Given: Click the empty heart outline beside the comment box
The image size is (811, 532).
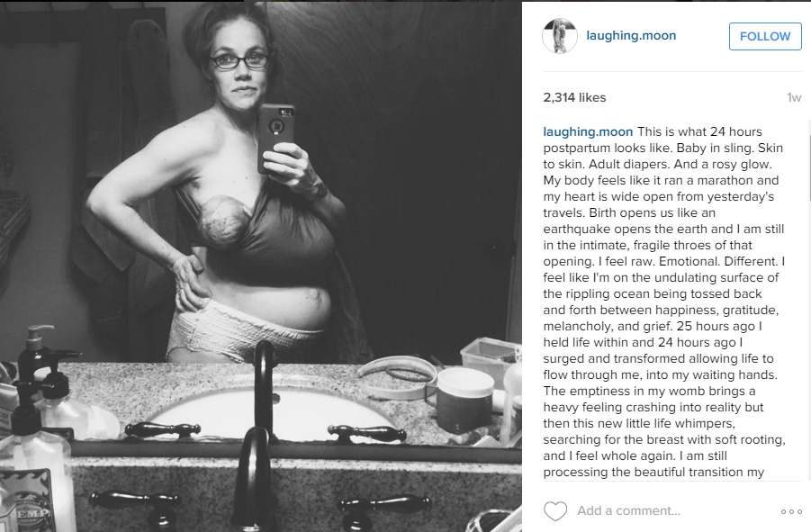Looking at the screenshot, I should [x=555, y=510].
